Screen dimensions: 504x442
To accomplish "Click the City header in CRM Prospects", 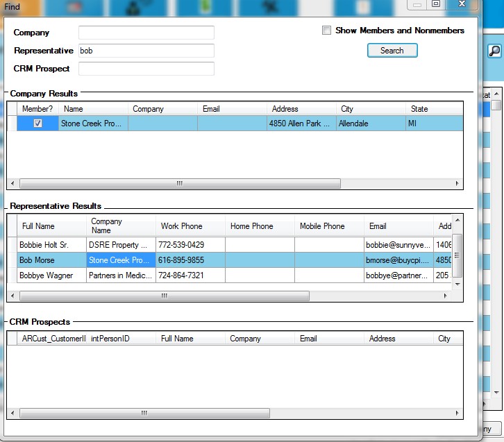I will tap(448, 339).
